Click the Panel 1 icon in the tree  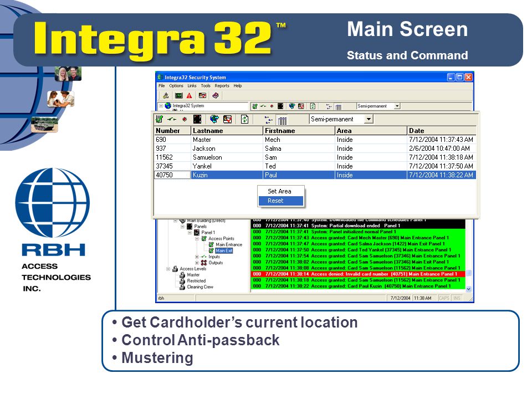coord(197,232)
